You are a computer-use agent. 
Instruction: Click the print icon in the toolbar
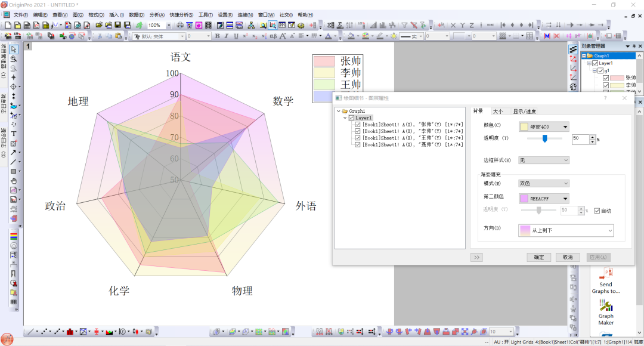click(x=180, y=26)
